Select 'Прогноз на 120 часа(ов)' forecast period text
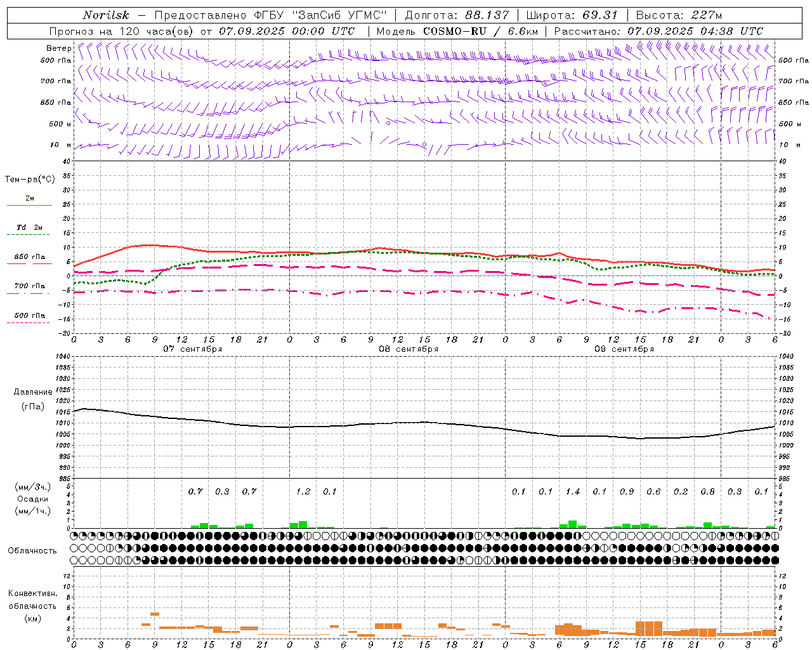 (x=122, y=31)
